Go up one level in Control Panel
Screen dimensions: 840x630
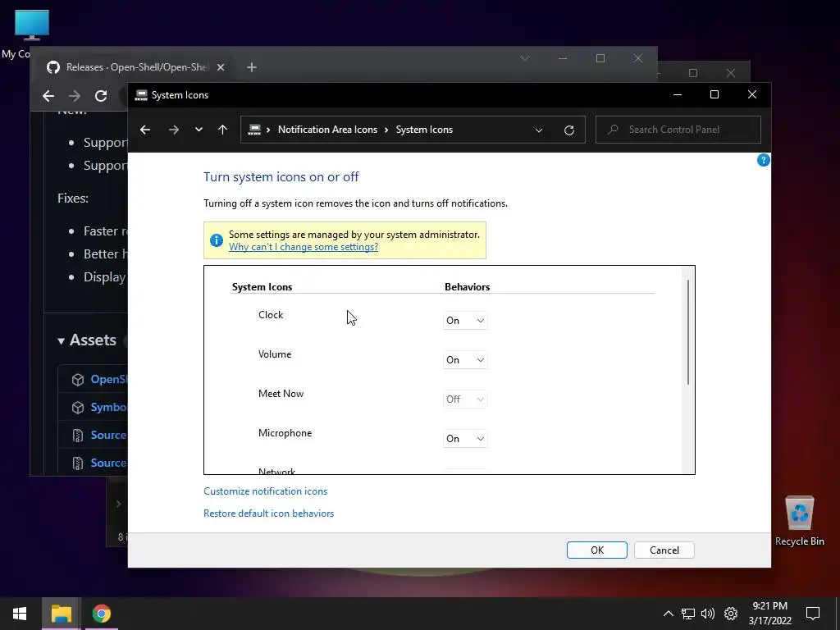point(223,130)
